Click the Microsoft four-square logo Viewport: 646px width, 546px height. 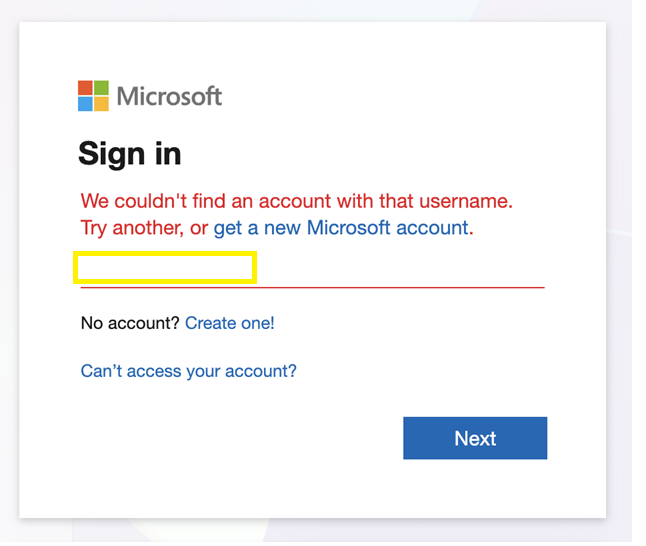(x=94, y=96)
